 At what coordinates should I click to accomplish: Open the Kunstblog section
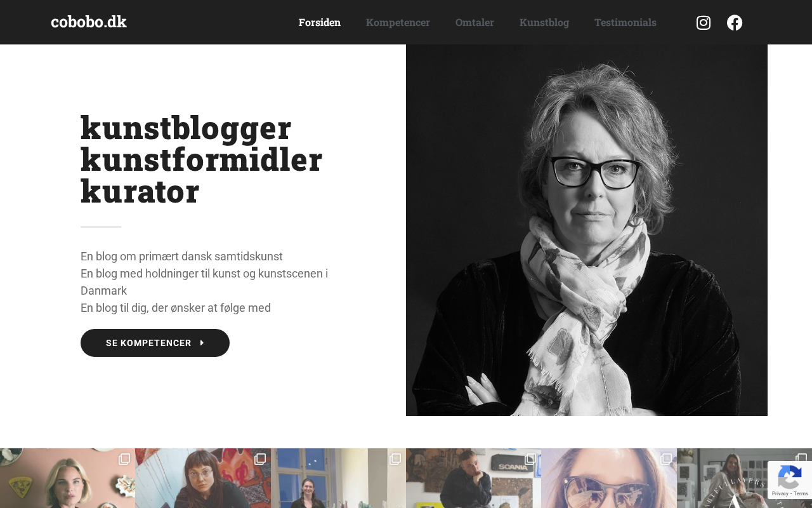coord(544,22)
